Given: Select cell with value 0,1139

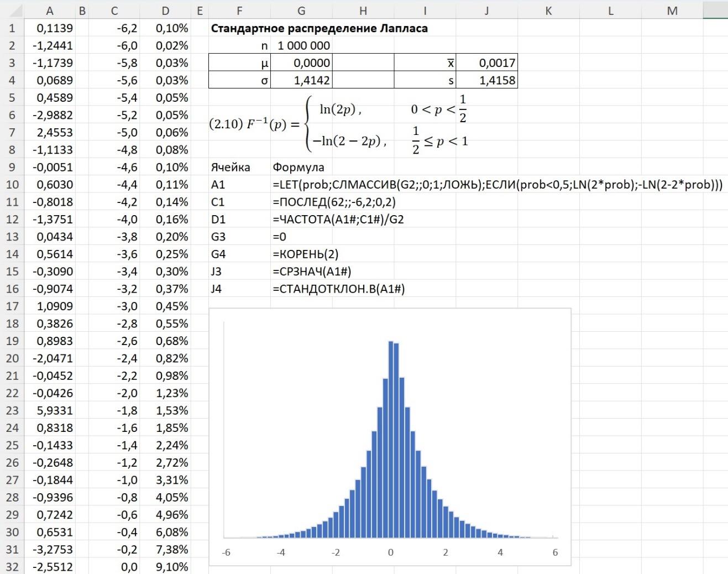Looking at the screenshot, I should [50, 28].
